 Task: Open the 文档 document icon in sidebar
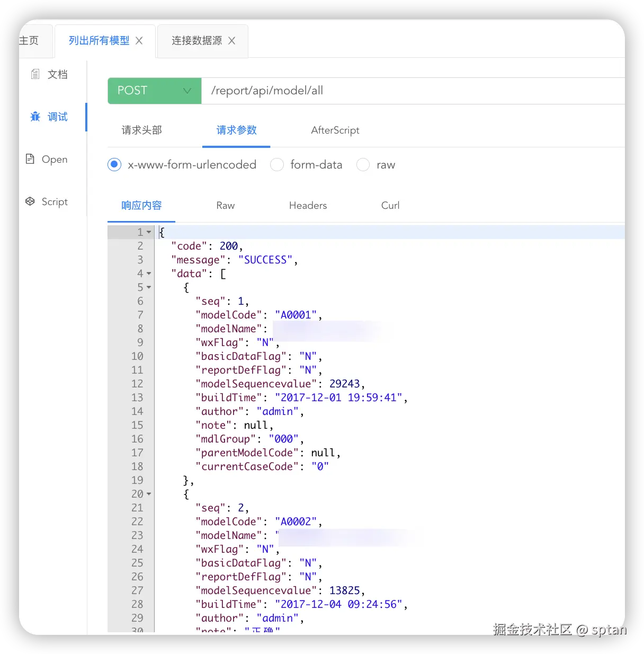click(x=35, y=74)
